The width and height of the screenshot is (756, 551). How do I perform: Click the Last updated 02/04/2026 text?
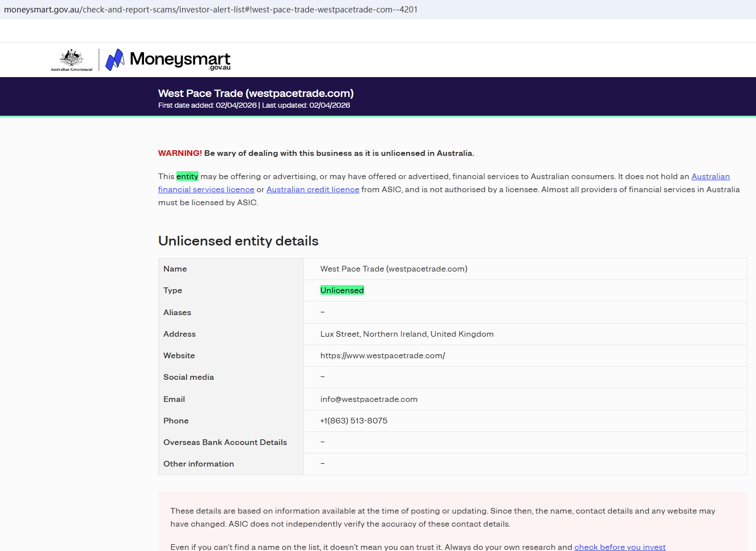pyautogui.click(x=306, y=105)
